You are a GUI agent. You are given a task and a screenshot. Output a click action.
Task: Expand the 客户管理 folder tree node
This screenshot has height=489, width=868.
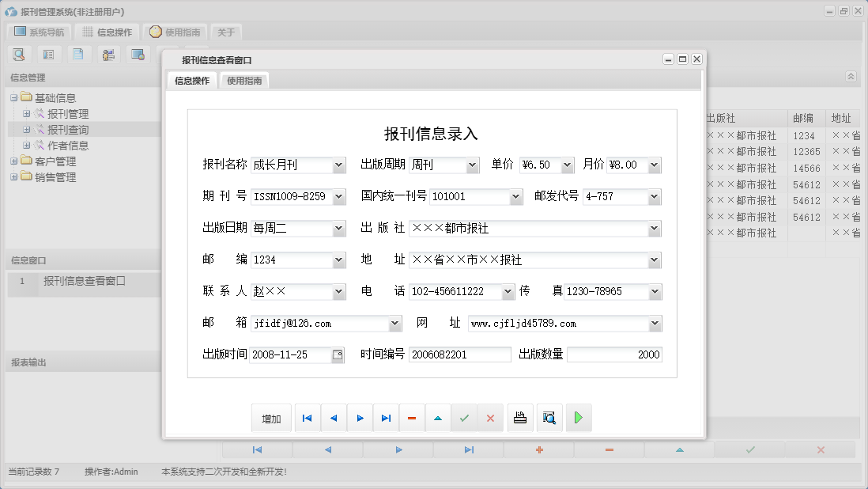(16, 162)
